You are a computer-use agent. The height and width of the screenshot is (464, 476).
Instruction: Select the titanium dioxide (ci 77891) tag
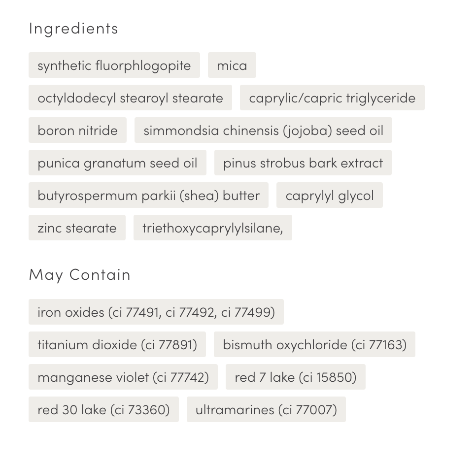tap(117, 344)
